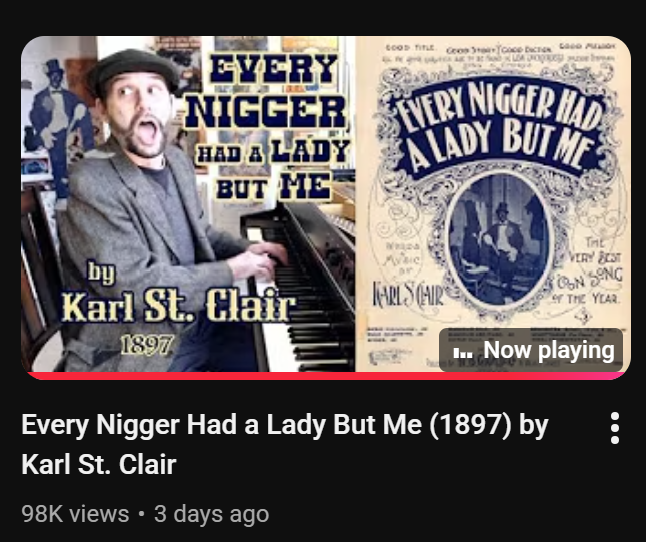
Task: Click the equalizer bars icon in Now playing badge
Action: [x=463, y=353]
